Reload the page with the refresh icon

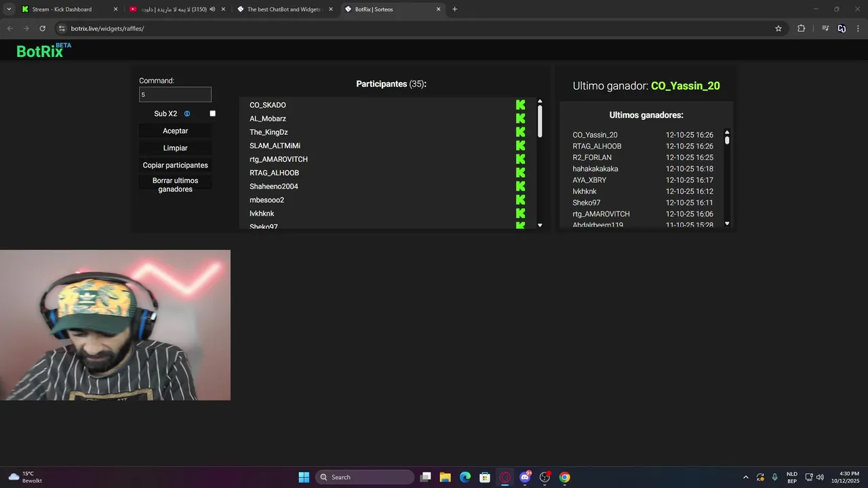[42, 28]
